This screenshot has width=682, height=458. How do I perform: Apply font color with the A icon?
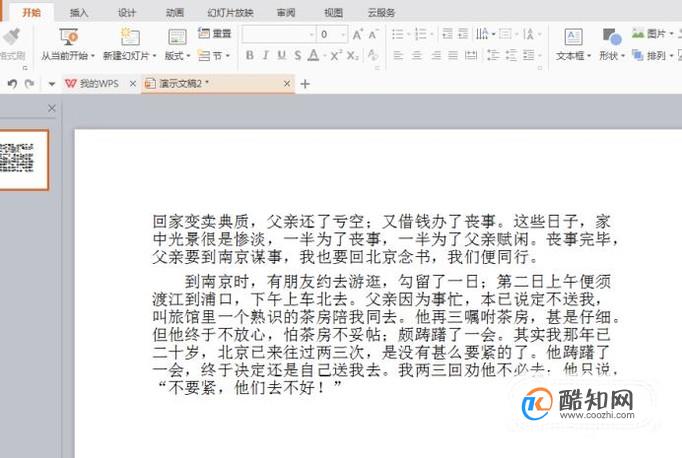pos(313,55)
